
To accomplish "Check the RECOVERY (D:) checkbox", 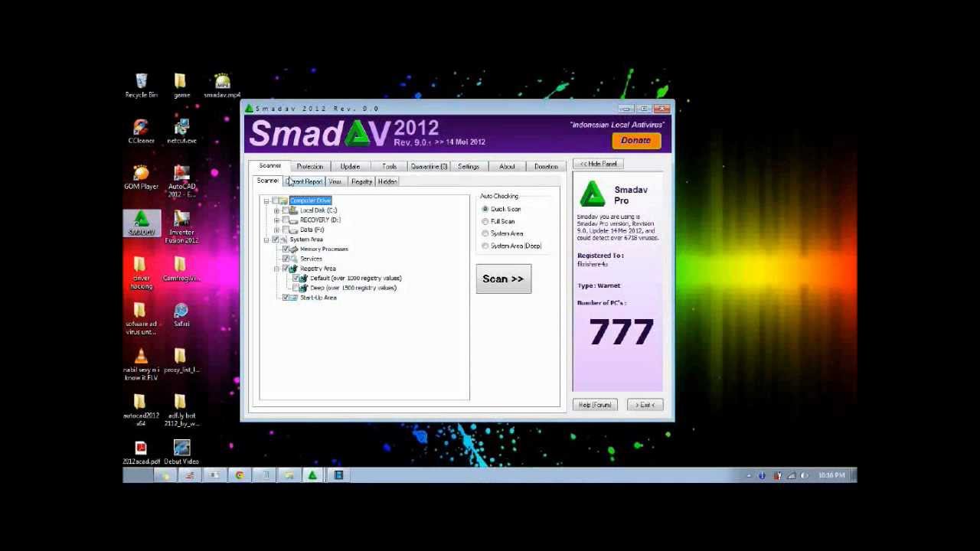I will point(286,220).
